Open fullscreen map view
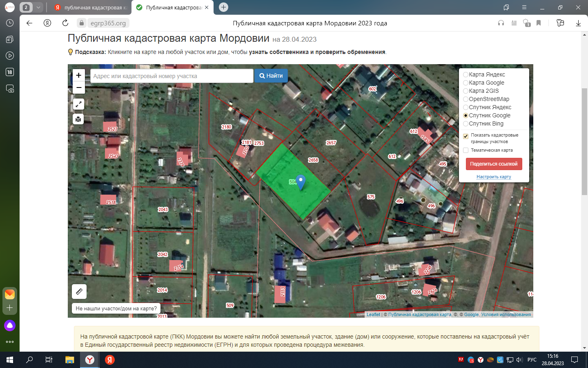The image size is (588, 368). [78, 104]
